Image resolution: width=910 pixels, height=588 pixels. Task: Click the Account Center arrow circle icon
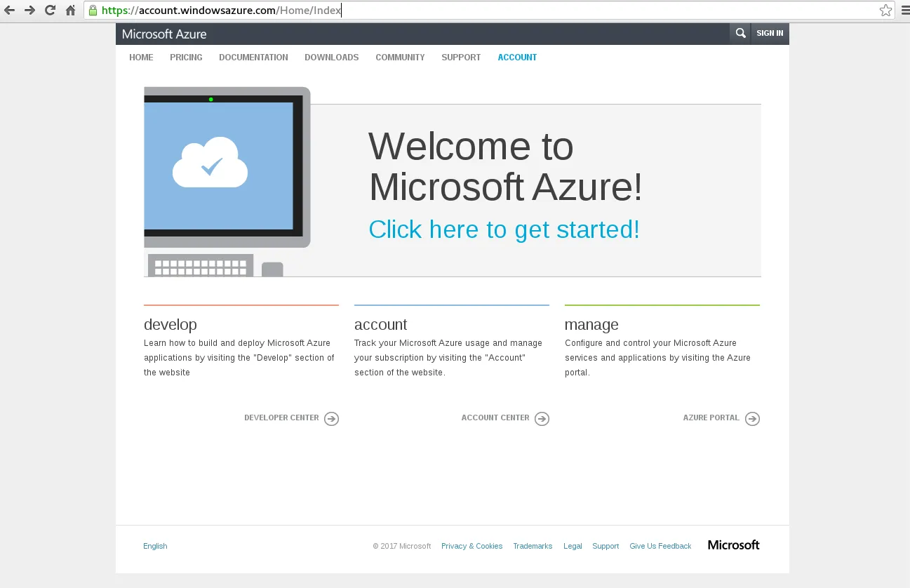[542, 419]
